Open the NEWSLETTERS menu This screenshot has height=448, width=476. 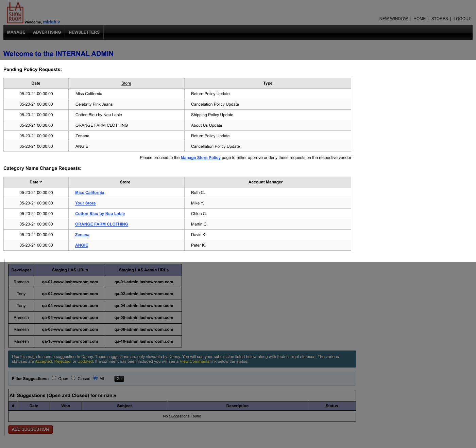click(84, 32)
